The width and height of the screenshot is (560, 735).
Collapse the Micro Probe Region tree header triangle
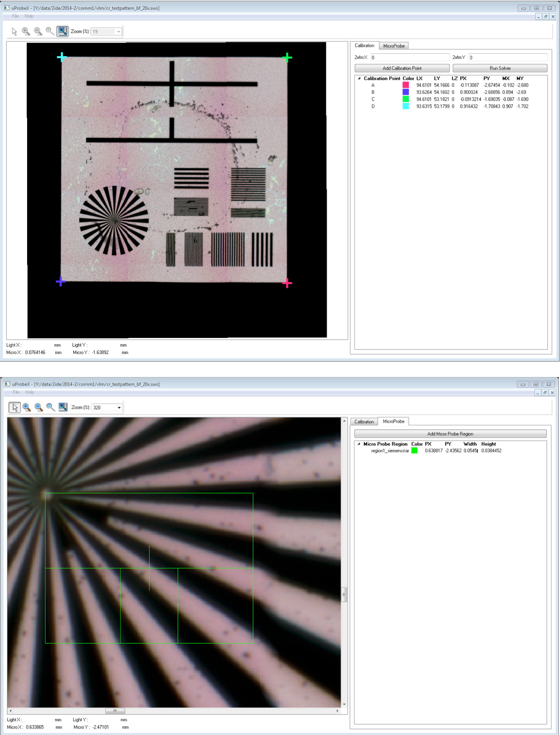click(x=359, y=444)
